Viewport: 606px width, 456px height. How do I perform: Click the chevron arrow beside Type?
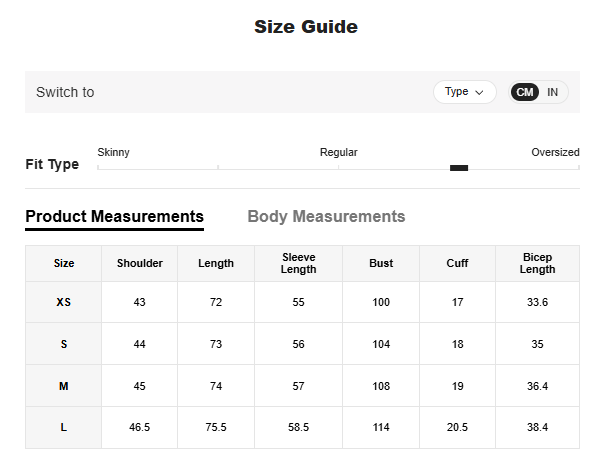480,92
